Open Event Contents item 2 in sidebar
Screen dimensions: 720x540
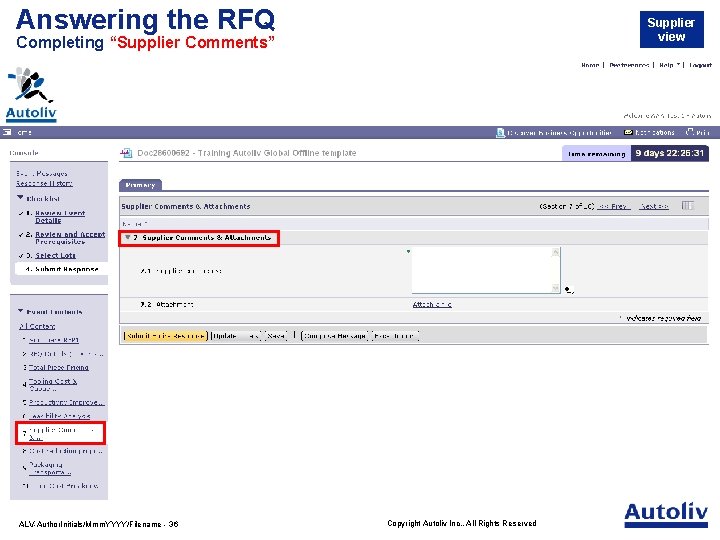[67, 354]
